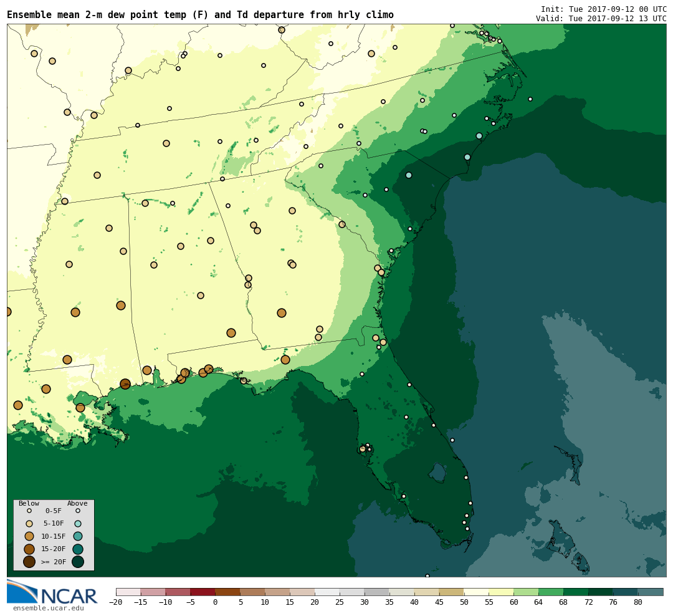Image resolution: width=673 pixels, height=616 pixels.
Task: Click the '72' colorbar tick label
Action: (589, 602)
